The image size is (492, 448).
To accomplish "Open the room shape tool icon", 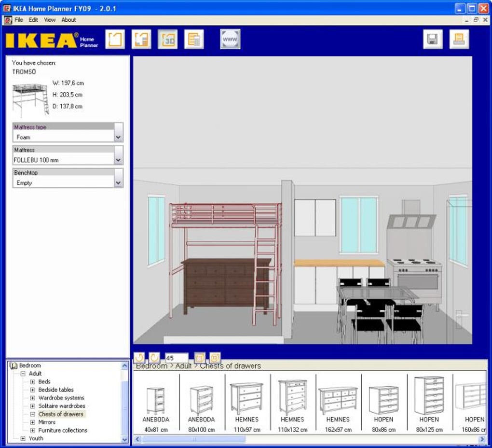I will point(115,40).
